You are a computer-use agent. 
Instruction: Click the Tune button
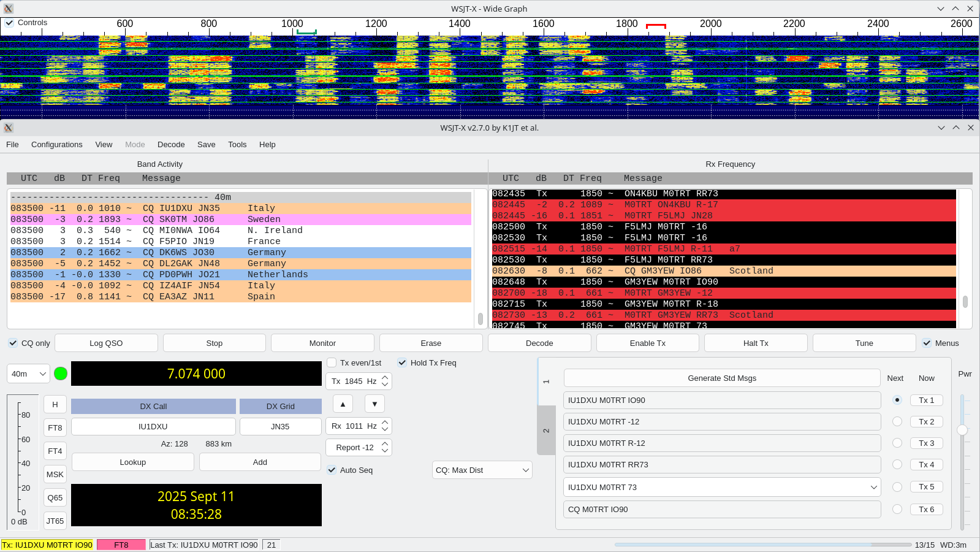(864, 343)
